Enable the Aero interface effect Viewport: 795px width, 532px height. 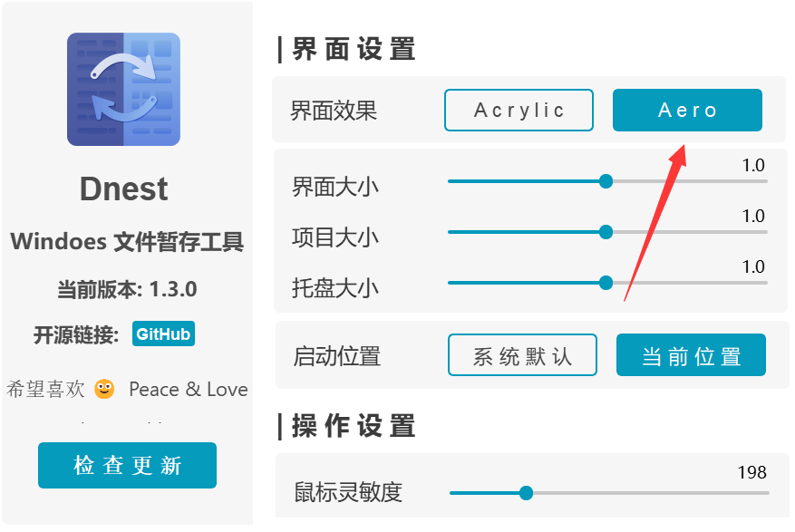coord(687,110)
